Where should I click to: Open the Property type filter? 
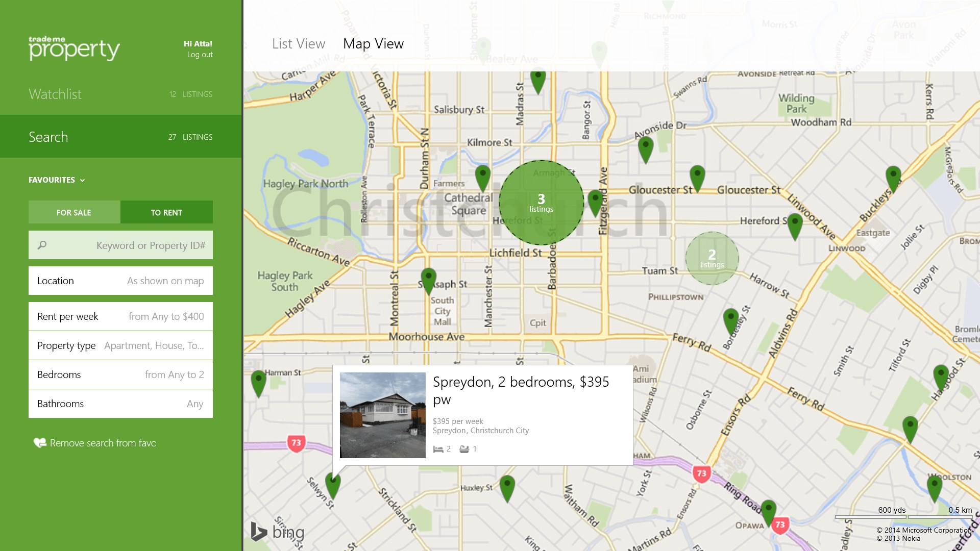coord(120,345)
